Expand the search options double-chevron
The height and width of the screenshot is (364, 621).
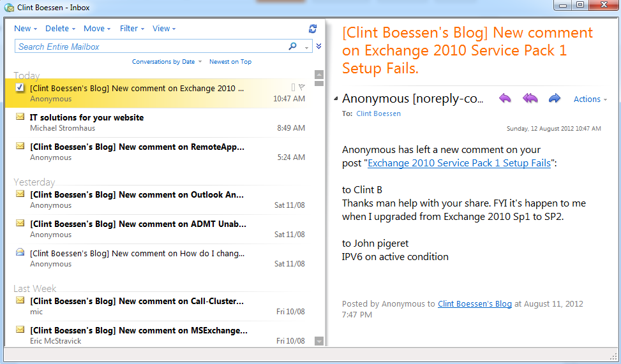click(x=319, y=47)
